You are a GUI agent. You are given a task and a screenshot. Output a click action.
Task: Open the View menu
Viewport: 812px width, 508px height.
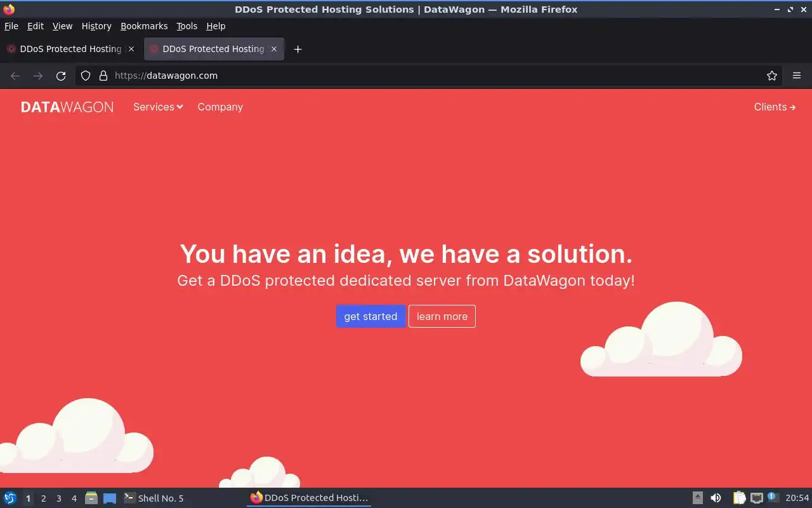pos(62,26)
